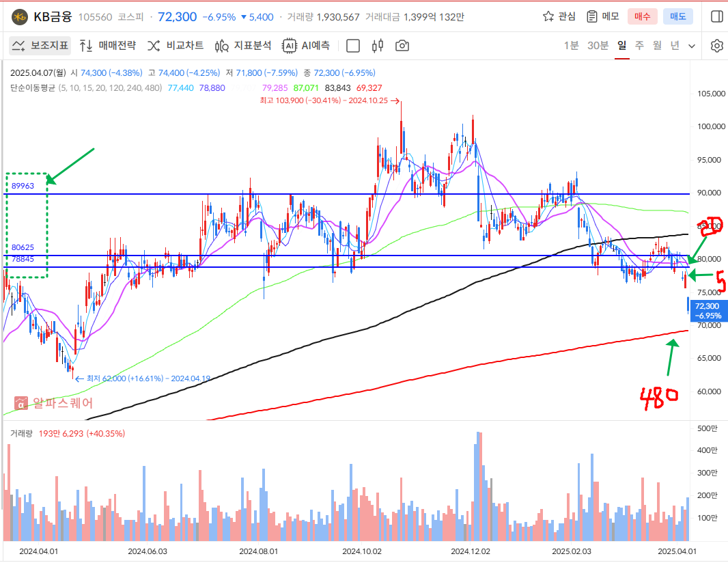Screen dimensions: 728x565
Task: Open the 메모 note button
Action: (603, 16)
